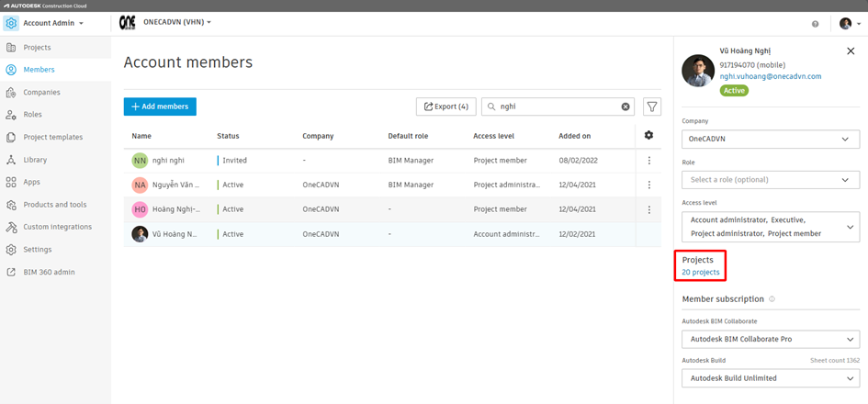Click the Vũ Hoàng Nghị profile photo in panel
Image resolution: width=868 pixels, height=404 pixels.
[x=697, y=71]
